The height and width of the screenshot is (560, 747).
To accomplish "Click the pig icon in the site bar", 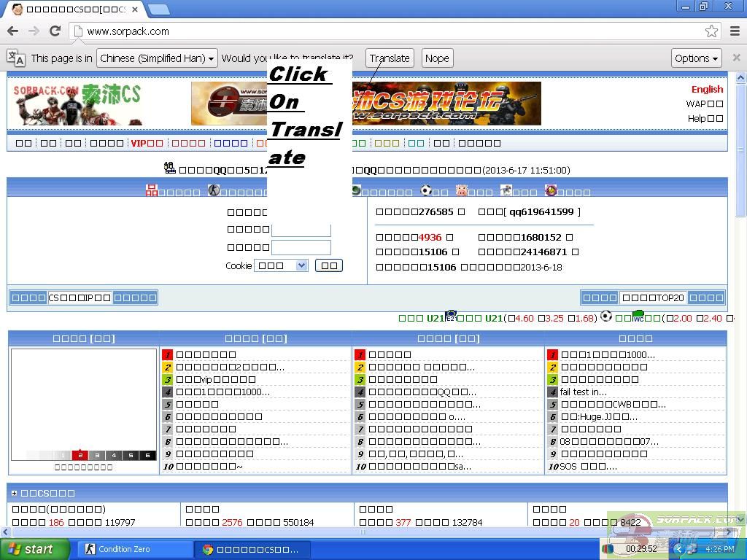I will [461, 190].
